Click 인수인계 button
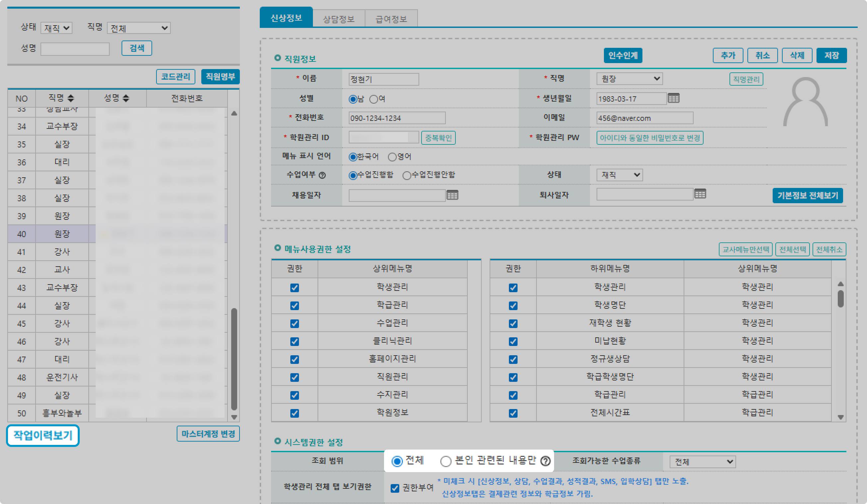 tap(623, 55)
